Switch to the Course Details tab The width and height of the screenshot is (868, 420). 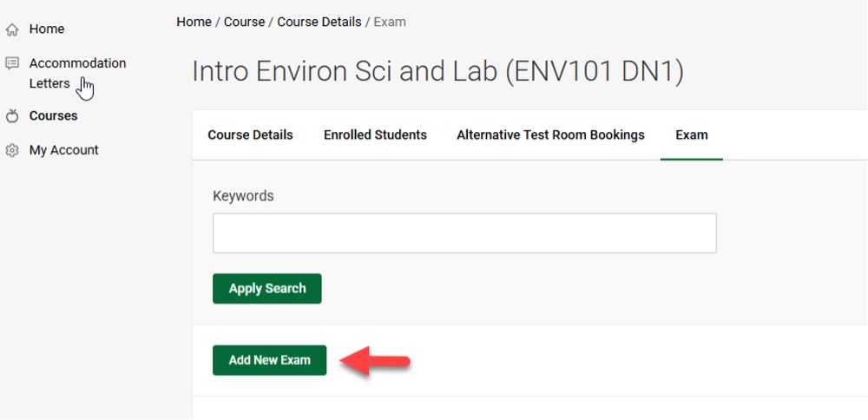(250, 135)
